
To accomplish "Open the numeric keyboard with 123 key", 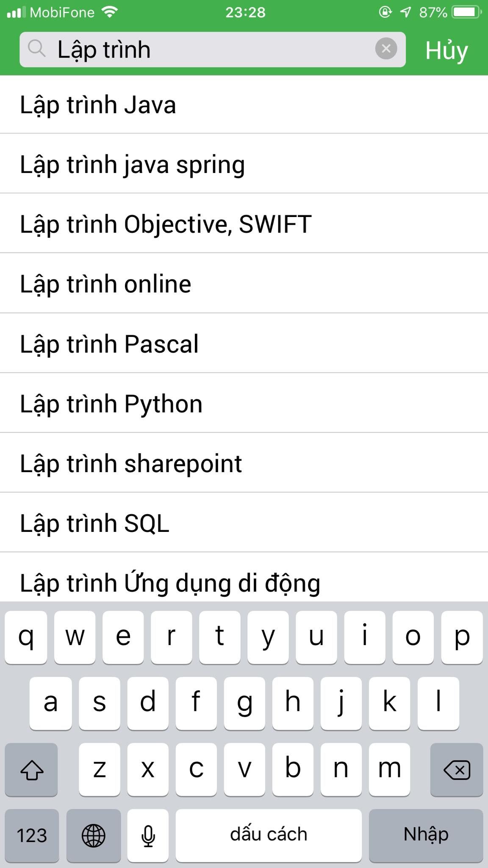I will 31,834.
